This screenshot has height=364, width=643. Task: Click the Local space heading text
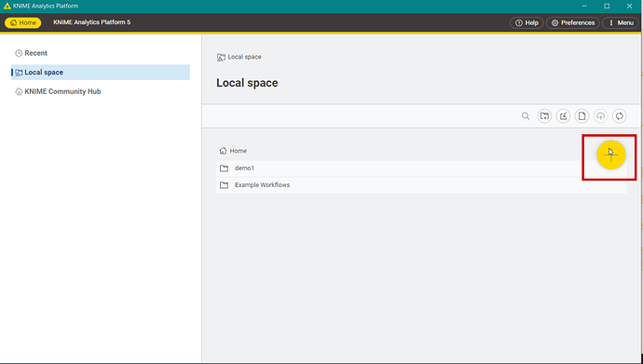247,83
